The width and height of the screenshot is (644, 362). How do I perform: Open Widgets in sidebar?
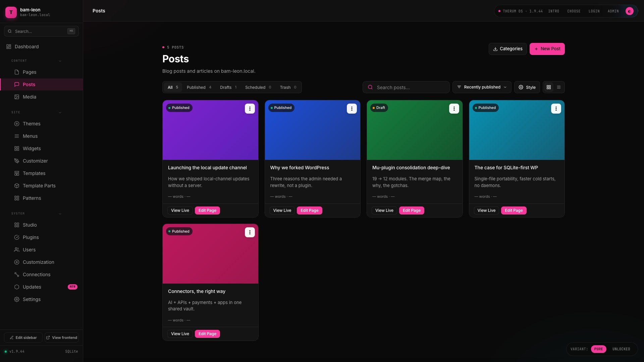coord(41,148)
